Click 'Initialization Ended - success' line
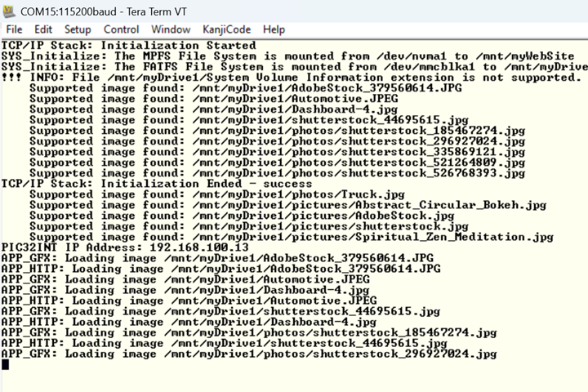The height and width of the screenshot is (392, 588). [x=157, y=184]
